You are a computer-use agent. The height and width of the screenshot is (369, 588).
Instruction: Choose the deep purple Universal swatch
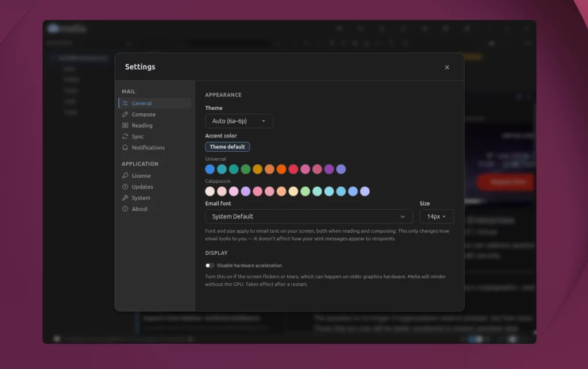(x=329, y=170)
